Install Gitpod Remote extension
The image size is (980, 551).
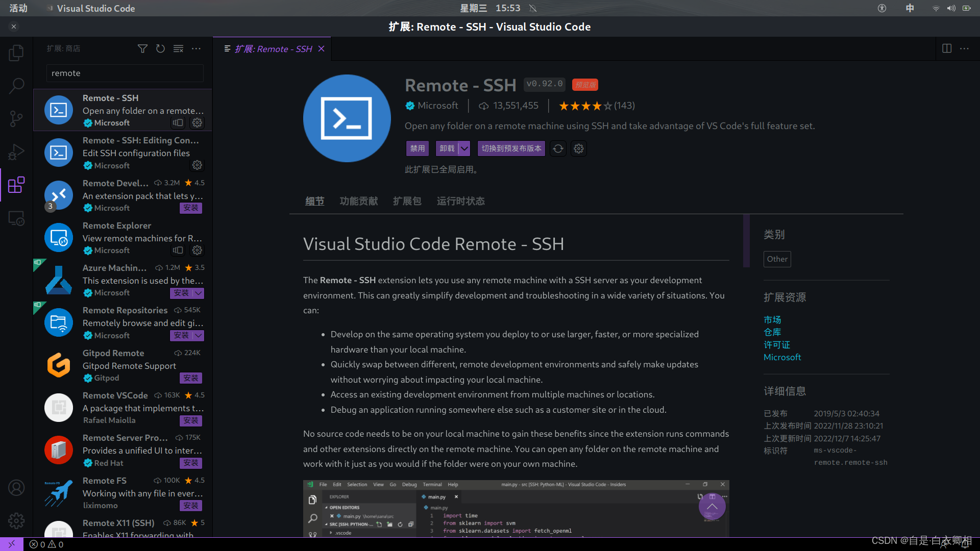point(191,378)
